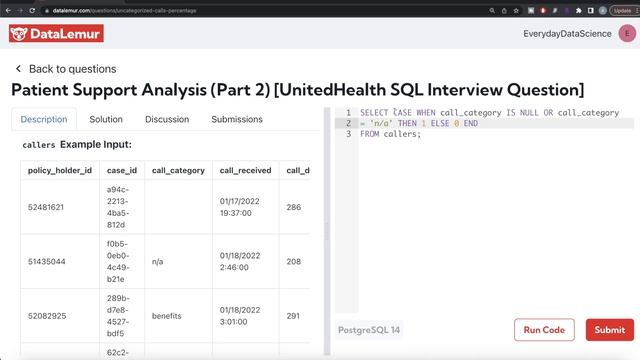Open the pen extension icon in browser toolbar
Screen dimensions: 640x360
pos(555,11)
